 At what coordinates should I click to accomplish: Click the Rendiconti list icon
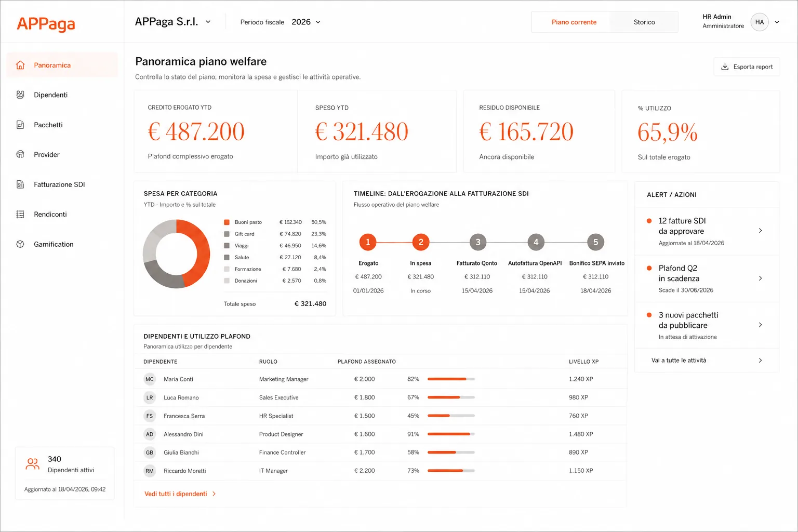(x=20, y=214)
